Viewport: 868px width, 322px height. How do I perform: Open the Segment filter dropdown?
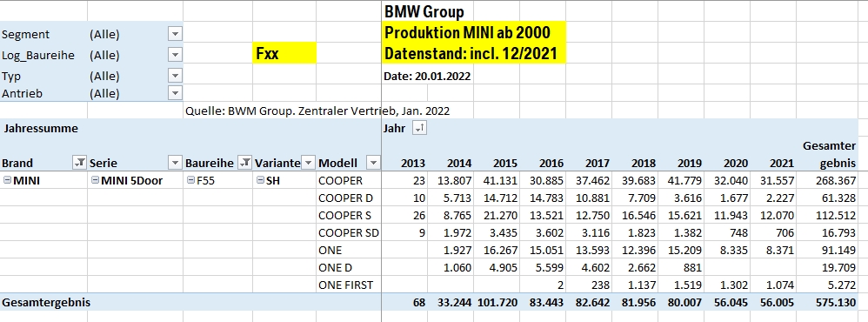tap(175, 34)
